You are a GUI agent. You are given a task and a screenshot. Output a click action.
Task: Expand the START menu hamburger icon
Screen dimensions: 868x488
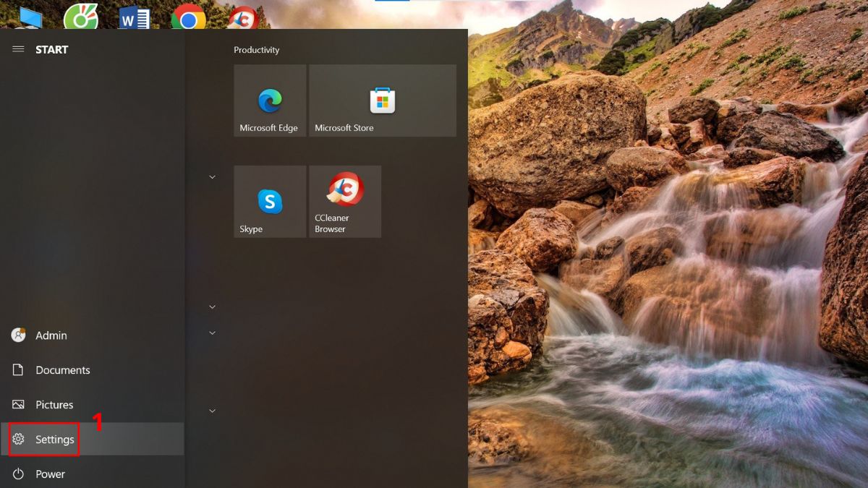[x=18, y=49]
